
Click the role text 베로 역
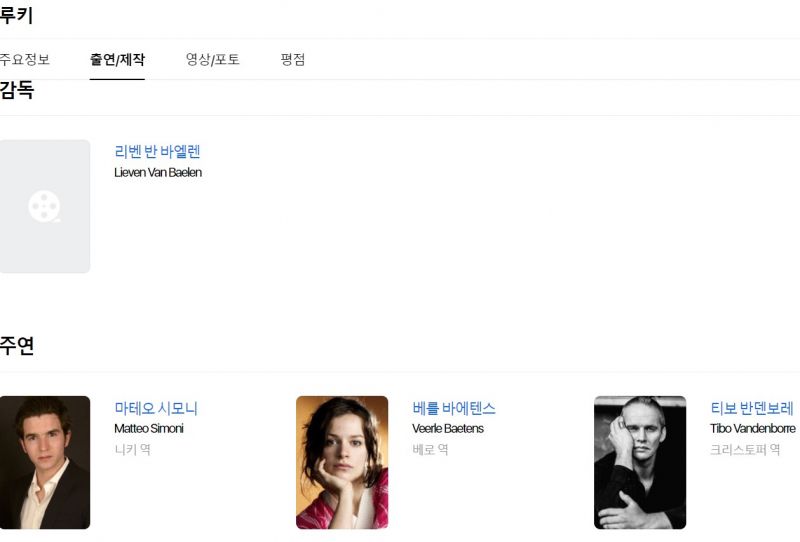coord(431,450)
